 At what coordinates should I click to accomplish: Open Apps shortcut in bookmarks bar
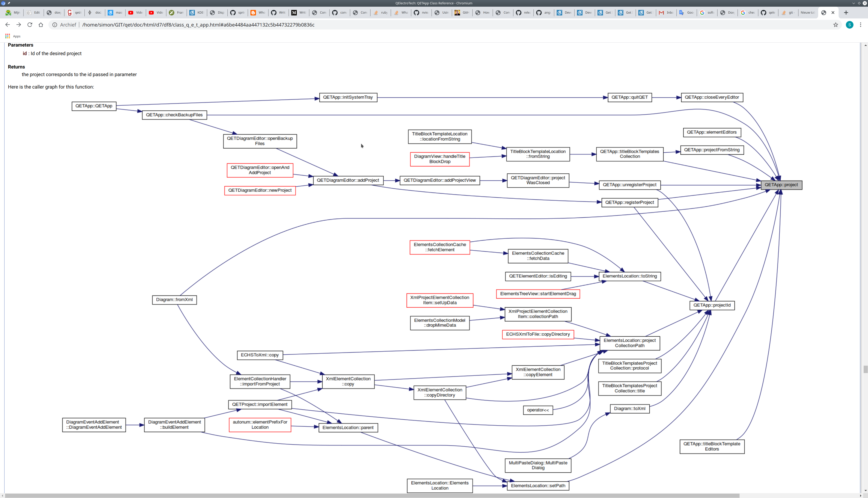(x=13, y=36)
